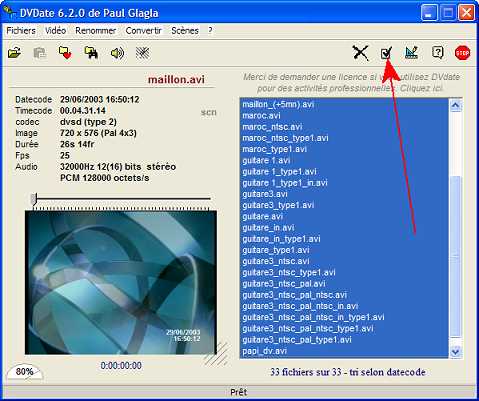
Task: Select guitare3_ntsc_pal_ntsc.avi in the list
Action: (x=344, y=295)
